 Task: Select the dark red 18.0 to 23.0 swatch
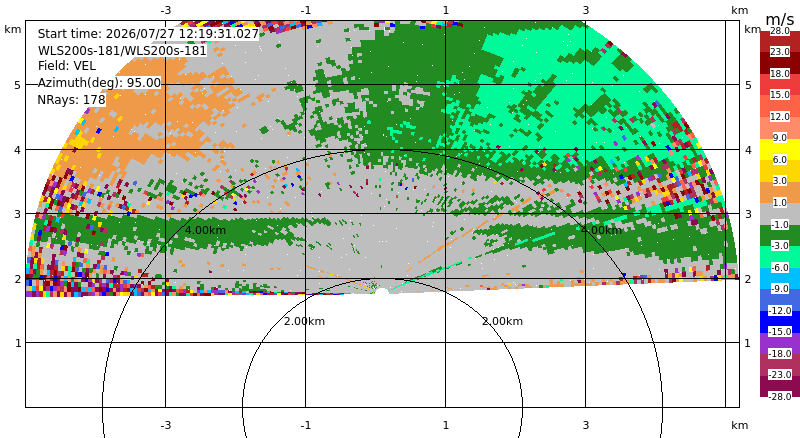click(780, 63)
